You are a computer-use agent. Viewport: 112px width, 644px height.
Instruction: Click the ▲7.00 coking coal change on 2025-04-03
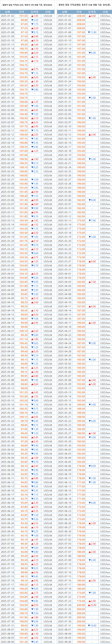coord(92,282)
